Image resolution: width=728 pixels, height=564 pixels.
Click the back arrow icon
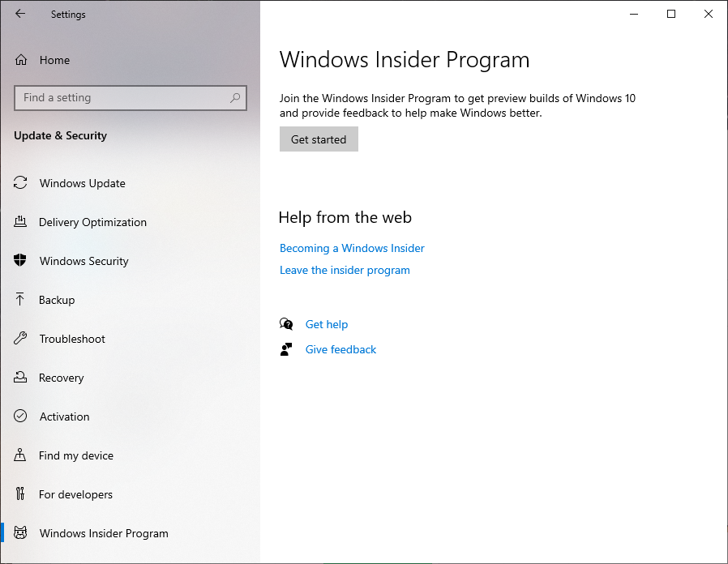coord(20,14)
